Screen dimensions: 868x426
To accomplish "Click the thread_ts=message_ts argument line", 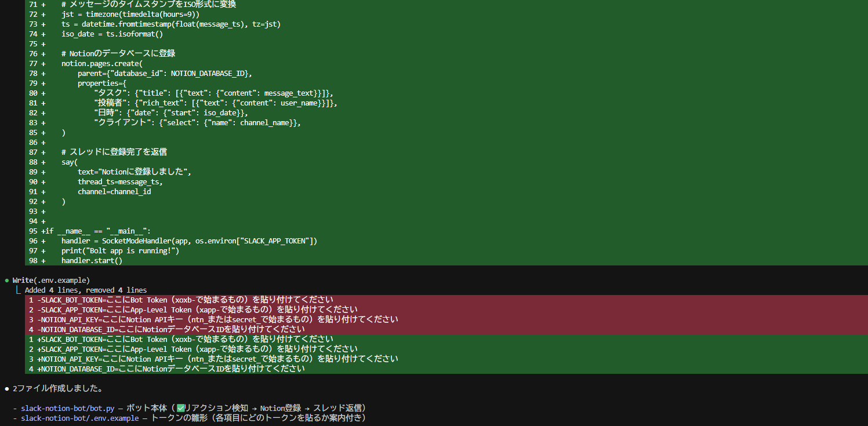I will (120, 182).
